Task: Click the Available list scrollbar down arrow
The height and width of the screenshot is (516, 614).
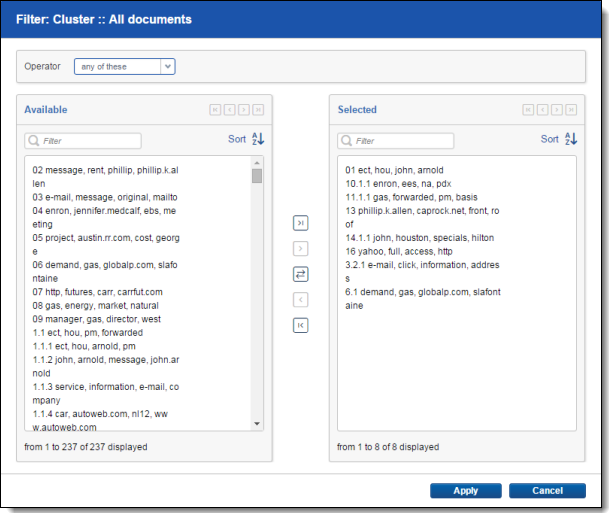Action: click(257, 425)
